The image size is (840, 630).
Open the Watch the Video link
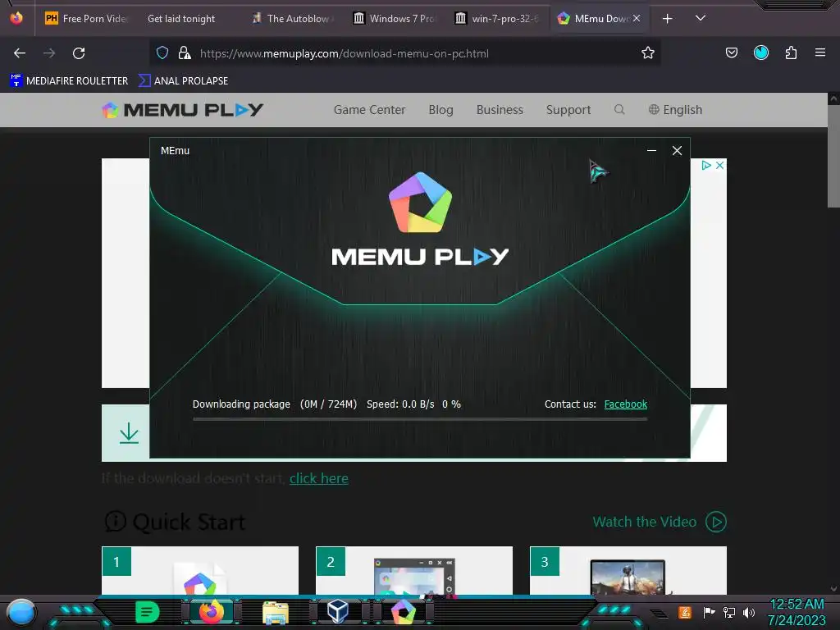pyautogui.click(x=645, y=522)
